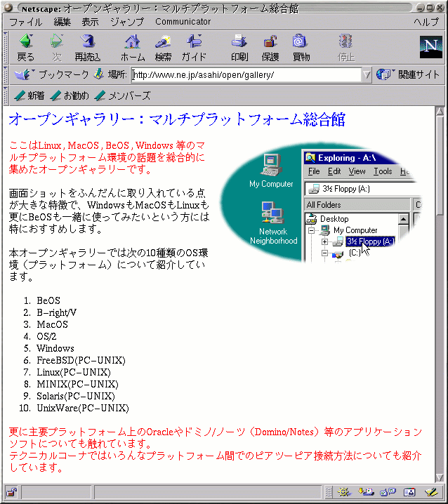Click the Netscape N logo
The width and height of the screenshot is (448, 504).
click(x=430, y=47)
